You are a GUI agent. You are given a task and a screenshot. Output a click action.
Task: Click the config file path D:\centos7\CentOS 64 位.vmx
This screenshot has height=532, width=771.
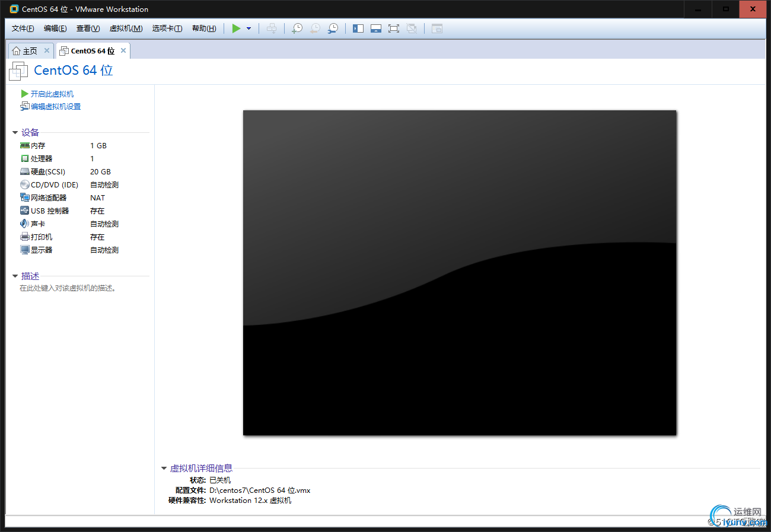coord(260,490)
